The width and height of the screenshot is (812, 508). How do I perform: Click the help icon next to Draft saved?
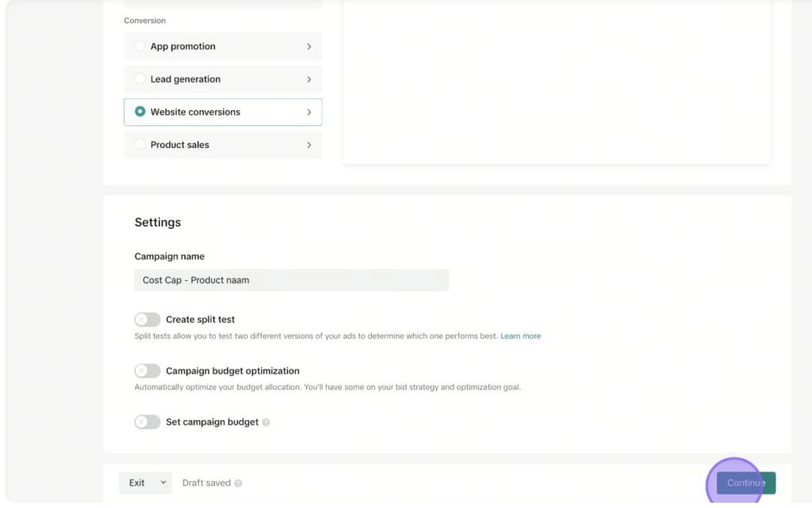[238, 483]
